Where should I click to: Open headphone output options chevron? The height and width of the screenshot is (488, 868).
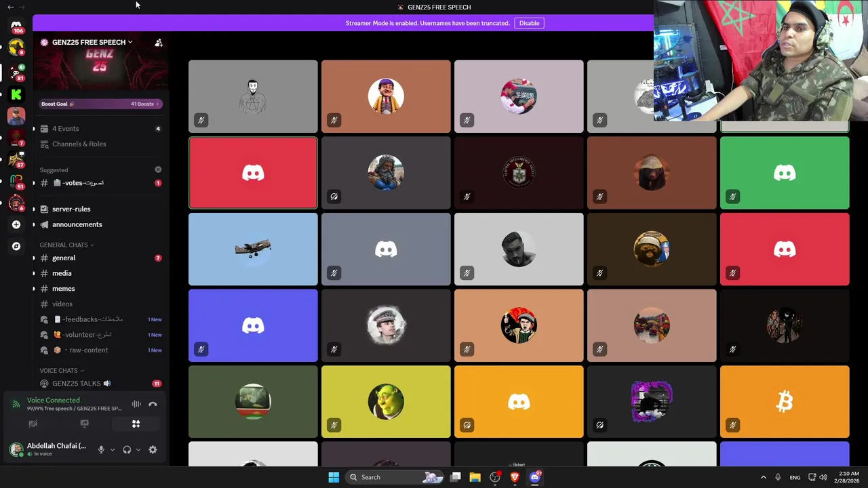[138, 449]
